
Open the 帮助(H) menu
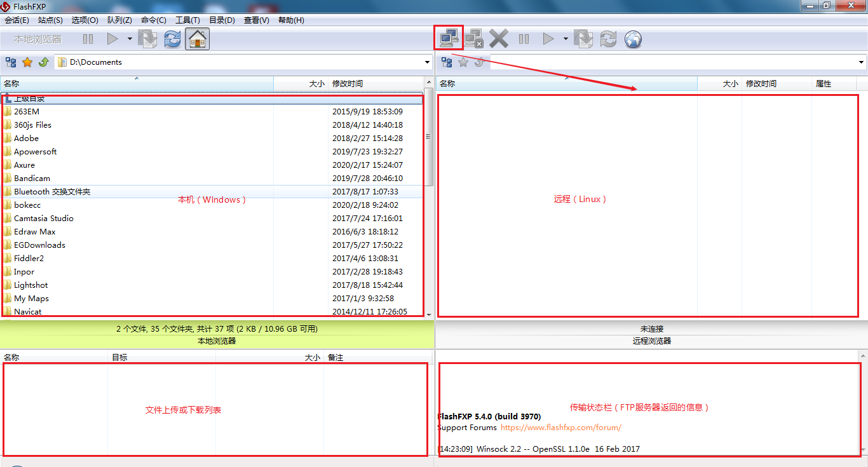(291, 20)
